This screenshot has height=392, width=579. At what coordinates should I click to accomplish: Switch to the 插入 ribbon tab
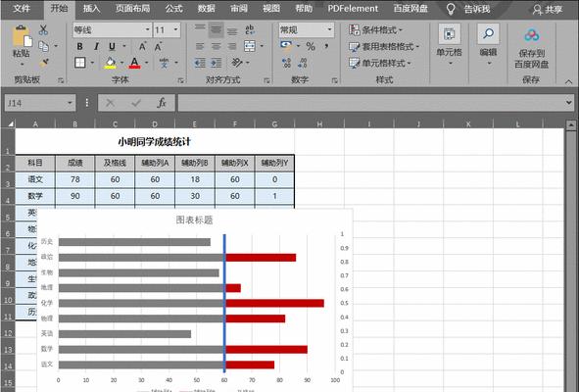(91, 9)
